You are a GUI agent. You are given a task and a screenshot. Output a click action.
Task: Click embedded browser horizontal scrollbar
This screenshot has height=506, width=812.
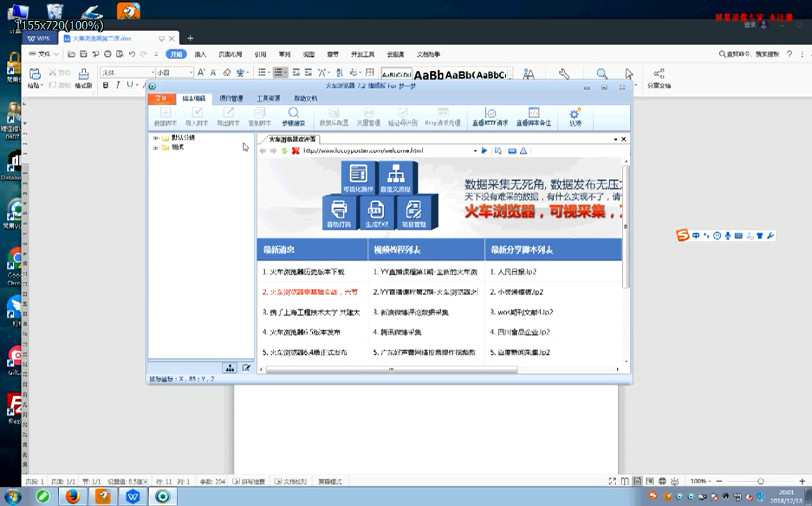(x=391, y=369)
